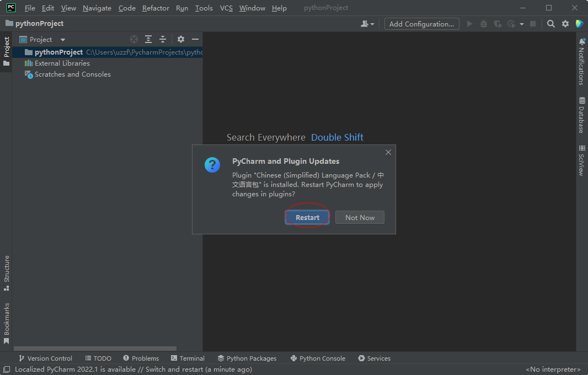Open the Refactor menu
The image size is (588, 375).
pos(156,8)
